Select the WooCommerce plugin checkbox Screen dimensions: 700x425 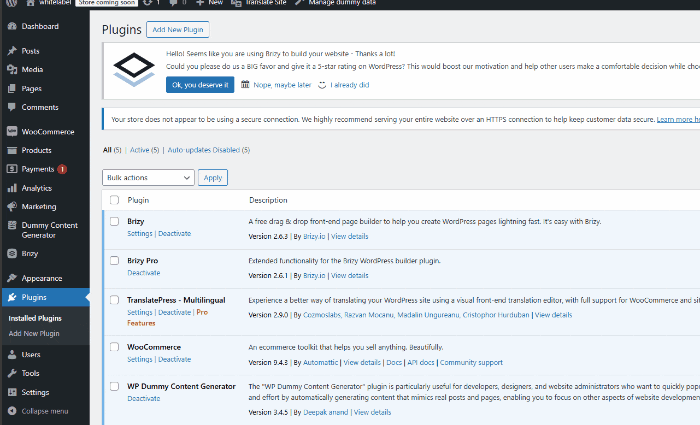(x=114, y=348)
